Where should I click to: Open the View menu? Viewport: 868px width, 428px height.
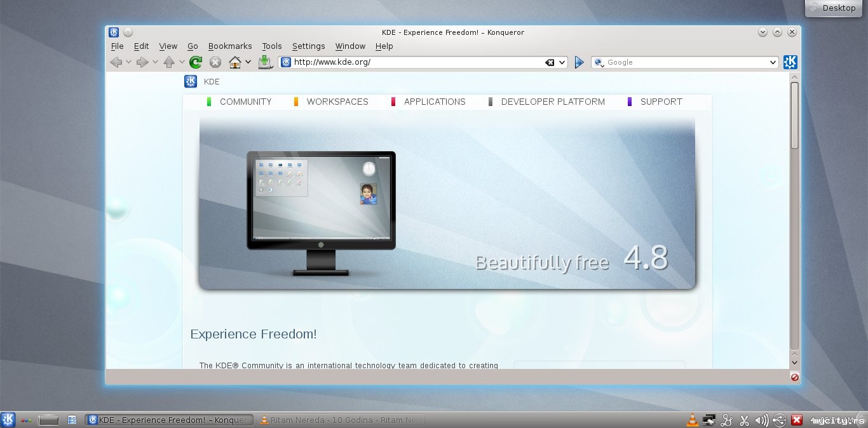coord(168,46)
